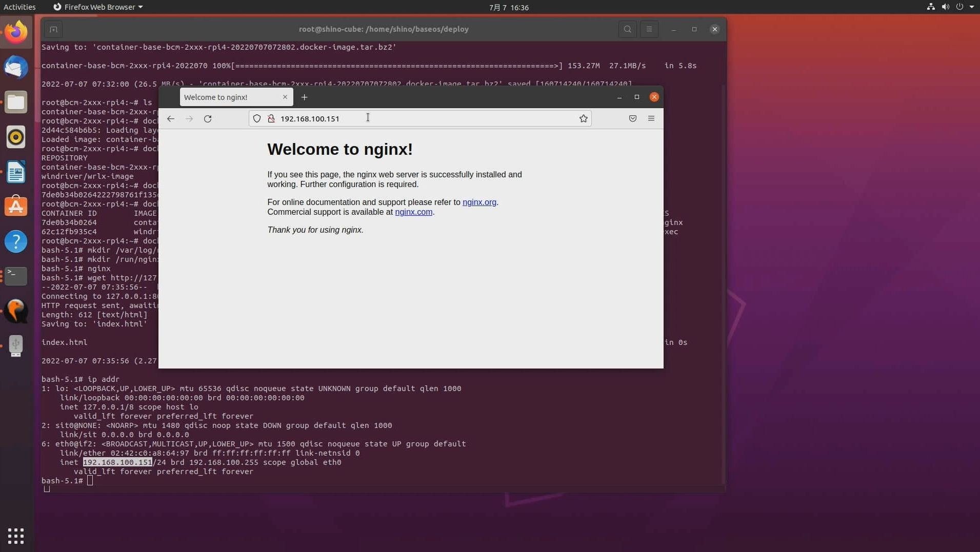Bookmark this page with the star
Screen dimensions: 980x552
point(583,118)
